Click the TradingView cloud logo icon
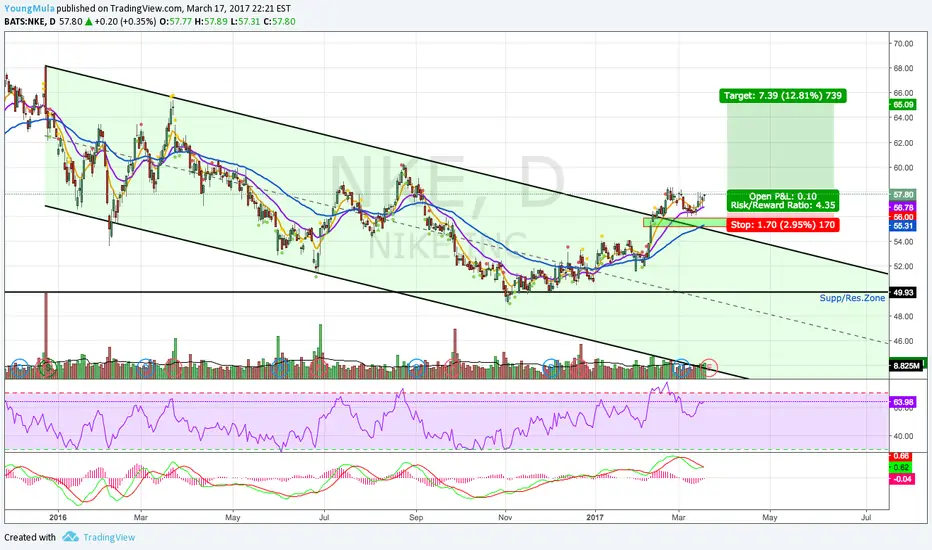The width and height of the screenshot is (932, 550). 70,537
